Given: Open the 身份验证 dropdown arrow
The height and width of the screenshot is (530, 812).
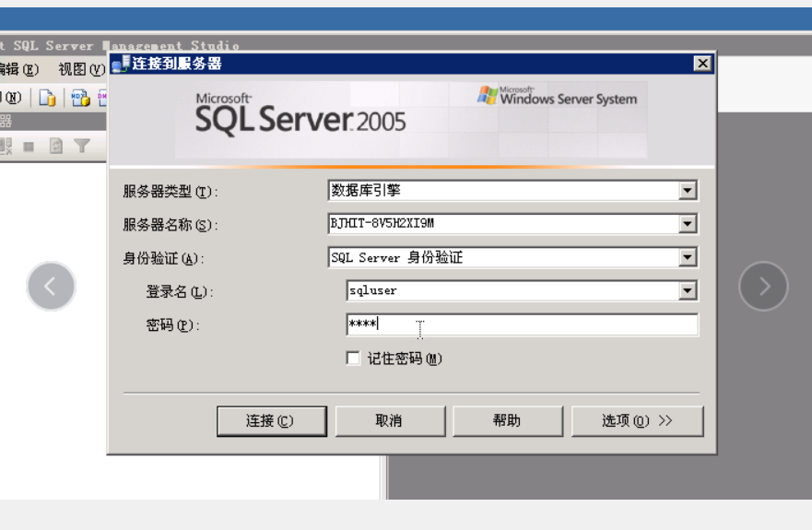Looking at the screenshot, I should coord(688,257).
